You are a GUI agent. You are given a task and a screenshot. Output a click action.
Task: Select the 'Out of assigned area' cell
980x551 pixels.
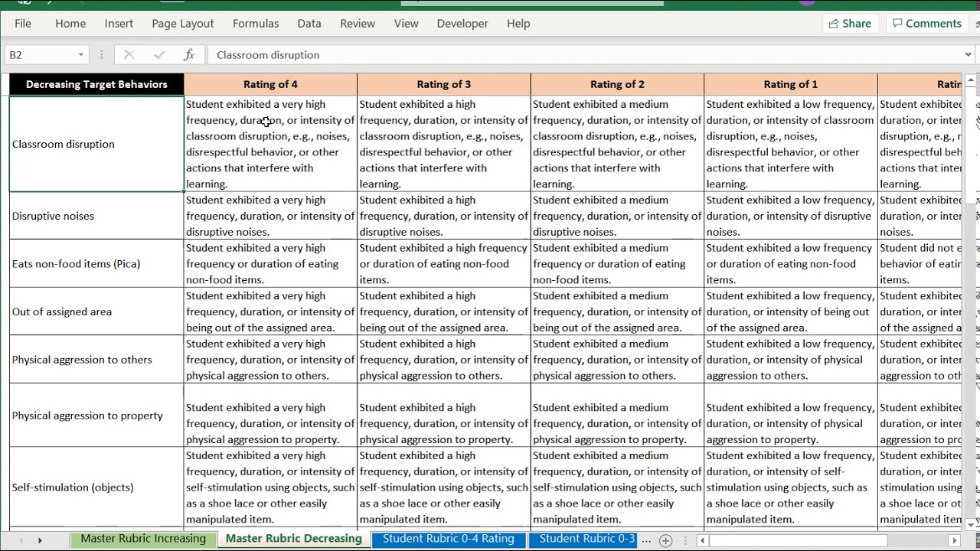click(x=96, y=311)
